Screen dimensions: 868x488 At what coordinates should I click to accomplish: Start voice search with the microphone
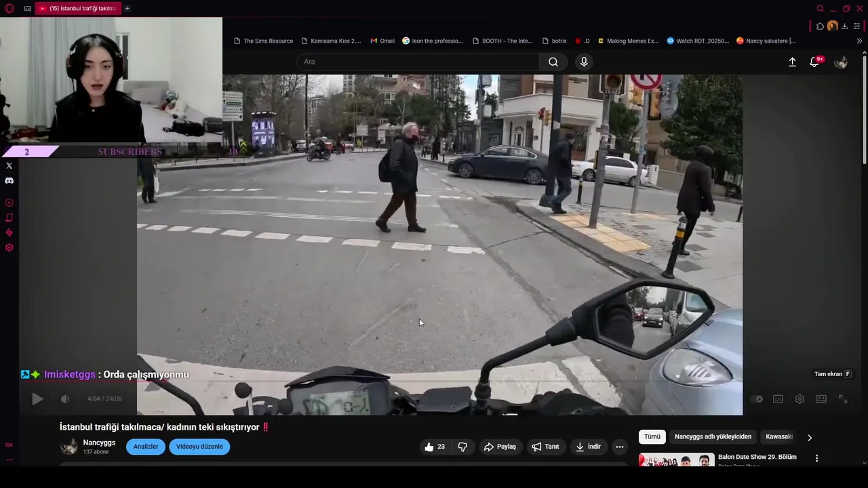(x=584, y=62)
